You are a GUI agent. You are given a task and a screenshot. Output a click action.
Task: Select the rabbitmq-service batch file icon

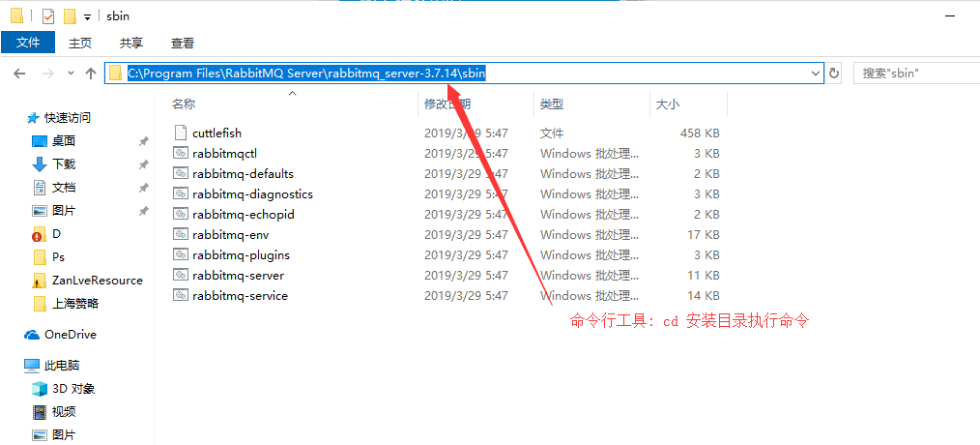point(181,295)
